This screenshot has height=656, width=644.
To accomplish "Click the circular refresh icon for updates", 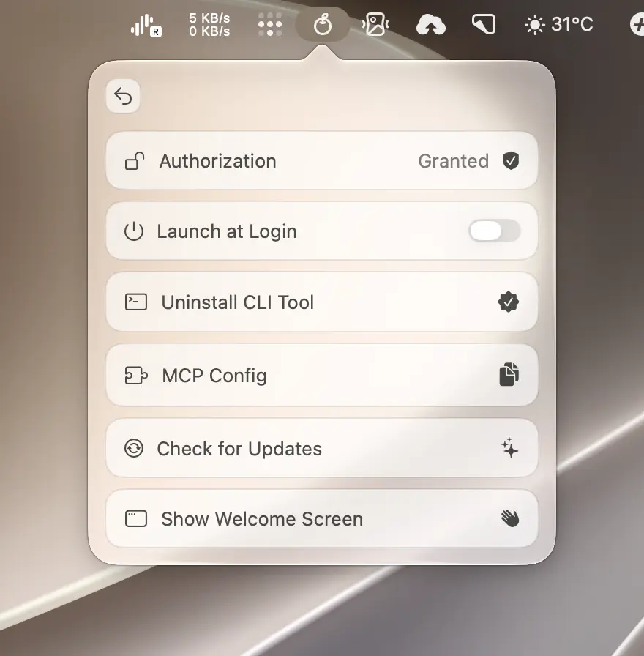I will pos(134,449).
